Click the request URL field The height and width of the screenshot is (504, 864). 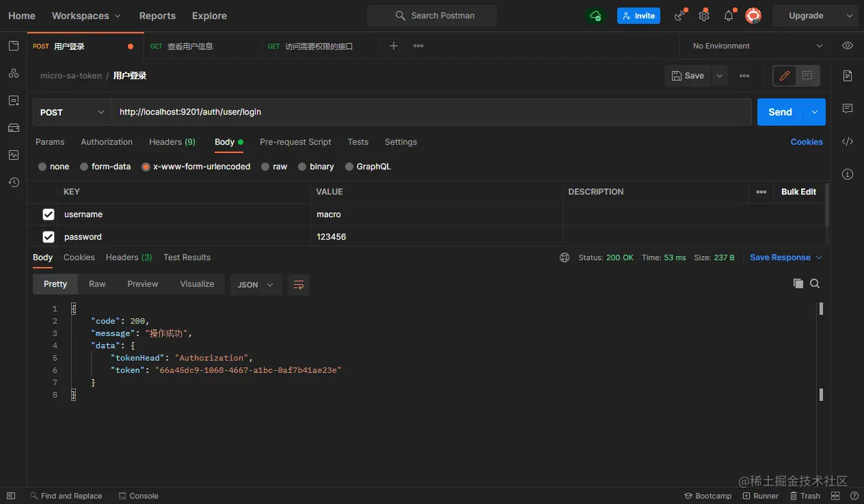[431, 112]
